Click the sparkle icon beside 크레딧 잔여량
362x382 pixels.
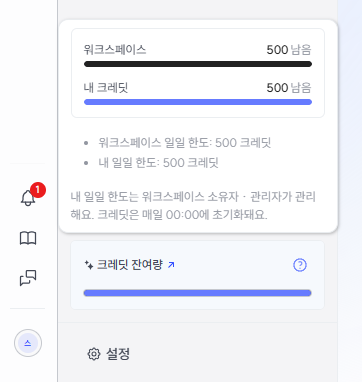click(x=89, y=265)
